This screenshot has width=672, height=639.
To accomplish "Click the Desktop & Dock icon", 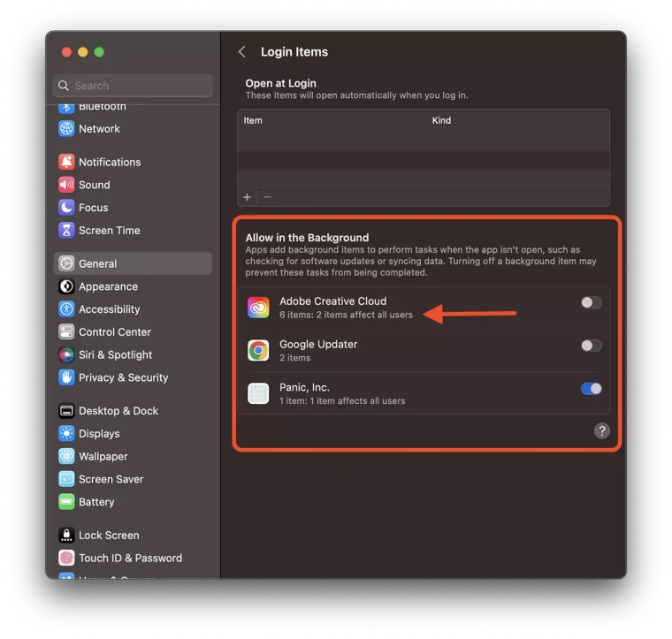I will pyautogui.click(x=66, y=411).
